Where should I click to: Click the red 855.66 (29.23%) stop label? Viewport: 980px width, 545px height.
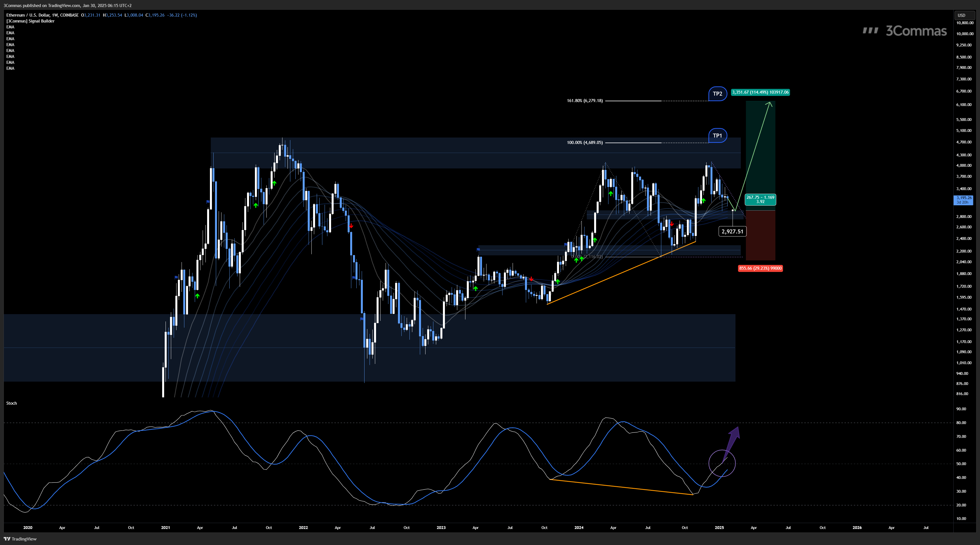click(760, 268)
